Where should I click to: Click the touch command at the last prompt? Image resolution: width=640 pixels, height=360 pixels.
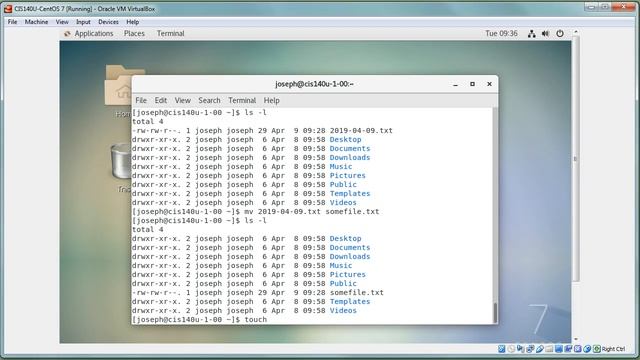click(x=256, y=320)
